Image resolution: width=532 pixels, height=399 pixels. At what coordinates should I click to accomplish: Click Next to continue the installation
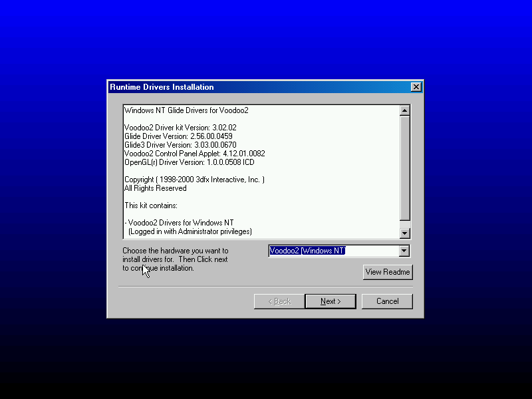330,301
